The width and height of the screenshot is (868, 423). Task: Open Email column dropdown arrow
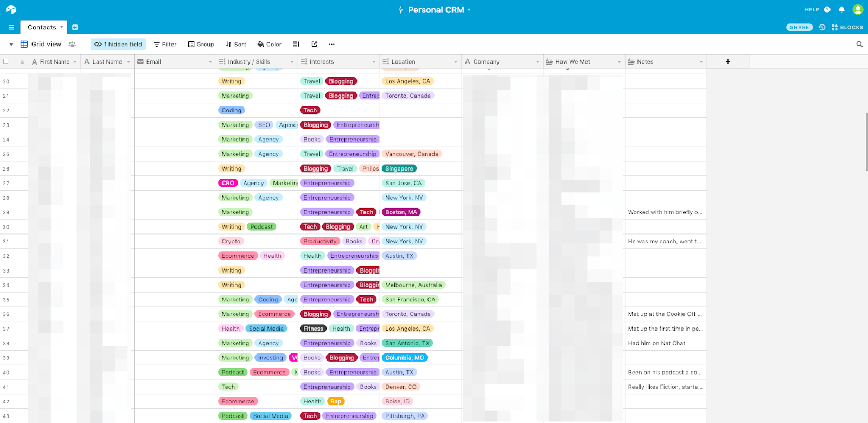click(210, 62)
